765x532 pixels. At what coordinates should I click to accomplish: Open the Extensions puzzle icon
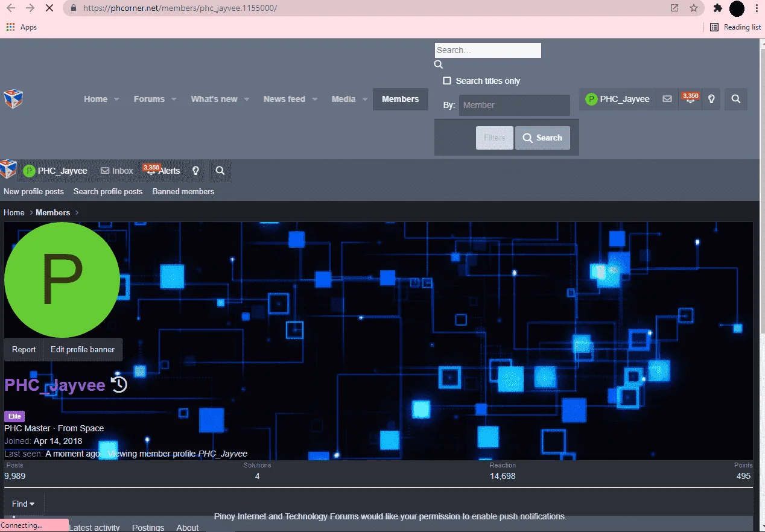717,8
